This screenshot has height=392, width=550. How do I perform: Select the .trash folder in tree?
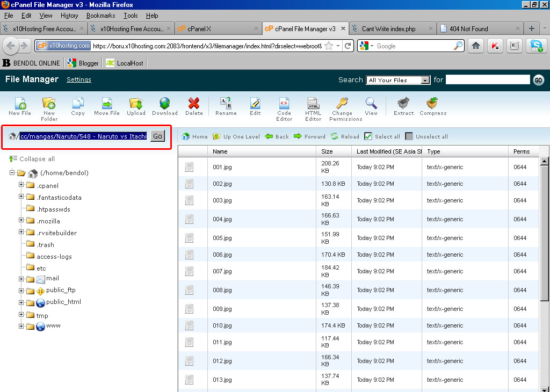[45, 245]
